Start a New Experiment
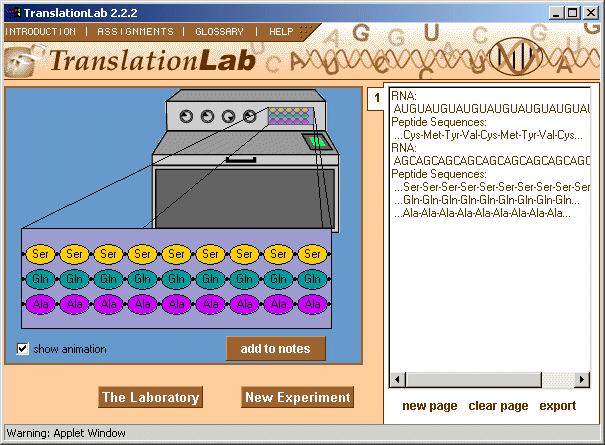 297,397
